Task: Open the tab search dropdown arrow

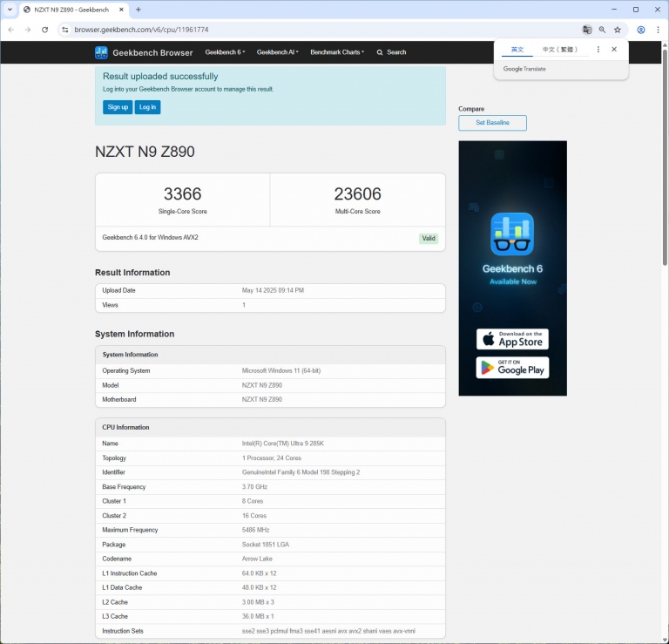Action: [10, 10]
